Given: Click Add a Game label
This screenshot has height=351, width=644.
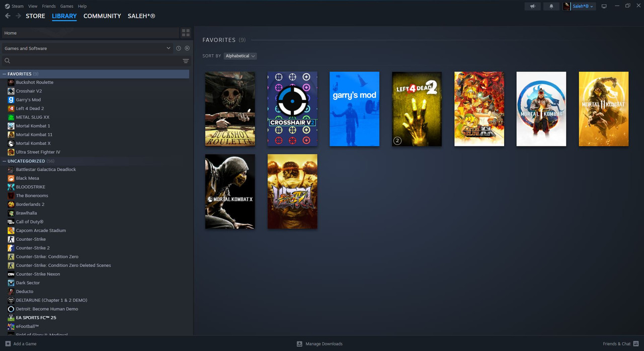Looking at the screenshot, I should pyautogui.click(x=25, y=344).
